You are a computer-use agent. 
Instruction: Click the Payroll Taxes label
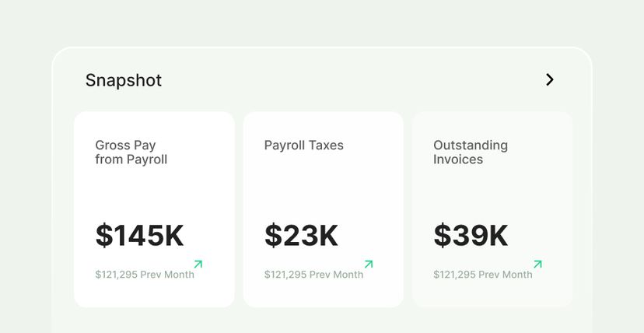[303, 145]
